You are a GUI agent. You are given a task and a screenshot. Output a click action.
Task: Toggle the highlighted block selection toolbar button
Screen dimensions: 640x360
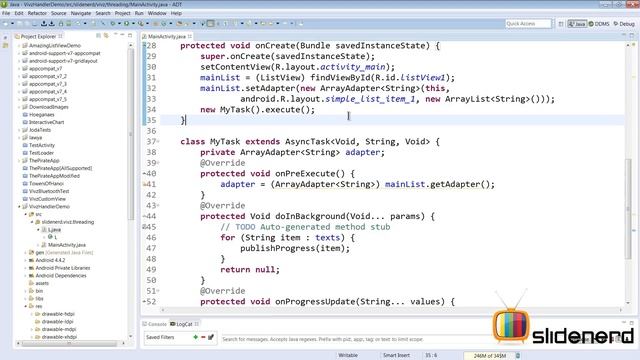210,23
